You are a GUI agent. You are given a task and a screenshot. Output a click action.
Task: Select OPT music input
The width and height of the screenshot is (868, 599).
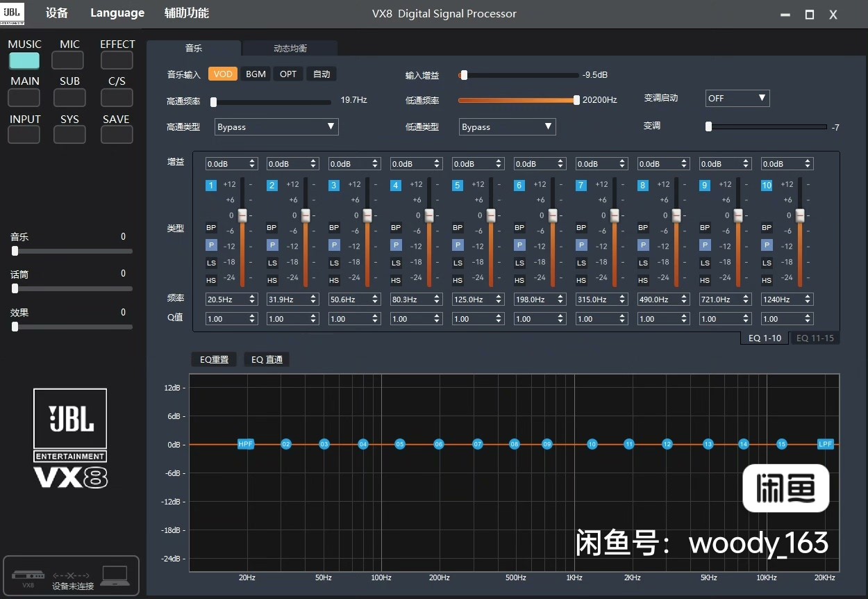pyautogui.click(x=288, y=74)
